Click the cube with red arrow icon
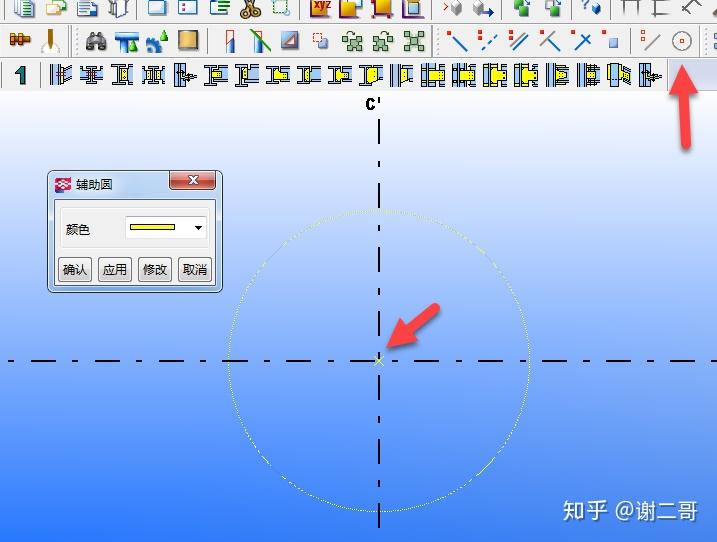The image size is (717, 542). [x=453, y=8]
